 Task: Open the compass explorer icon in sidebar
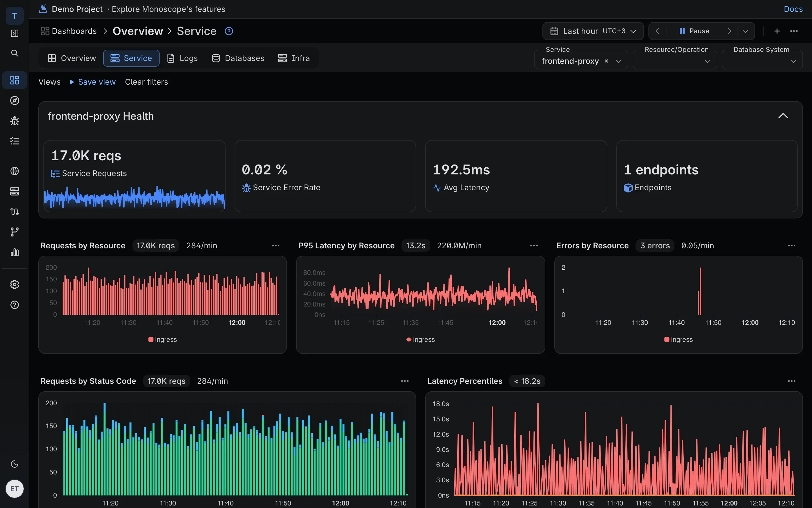[x=14, y=100]
